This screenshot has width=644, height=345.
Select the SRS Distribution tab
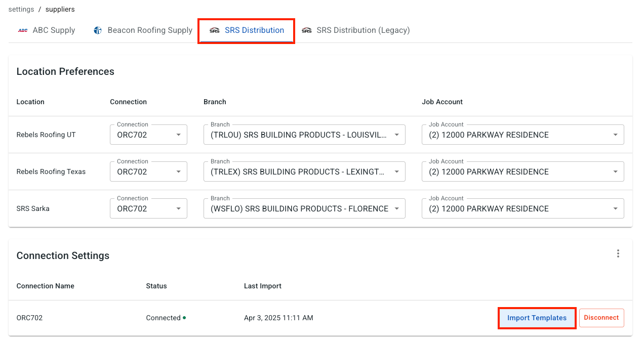pyautogui.click(x=247, y=30)
